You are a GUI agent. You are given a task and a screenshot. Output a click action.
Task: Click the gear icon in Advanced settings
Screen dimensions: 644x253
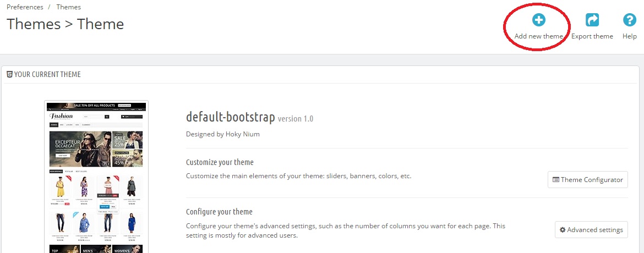click(x=563, y=230)
